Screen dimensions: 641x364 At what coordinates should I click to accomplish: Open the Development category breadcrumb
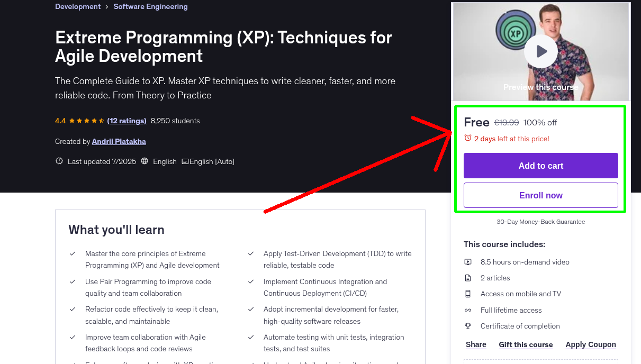[77, 6]
